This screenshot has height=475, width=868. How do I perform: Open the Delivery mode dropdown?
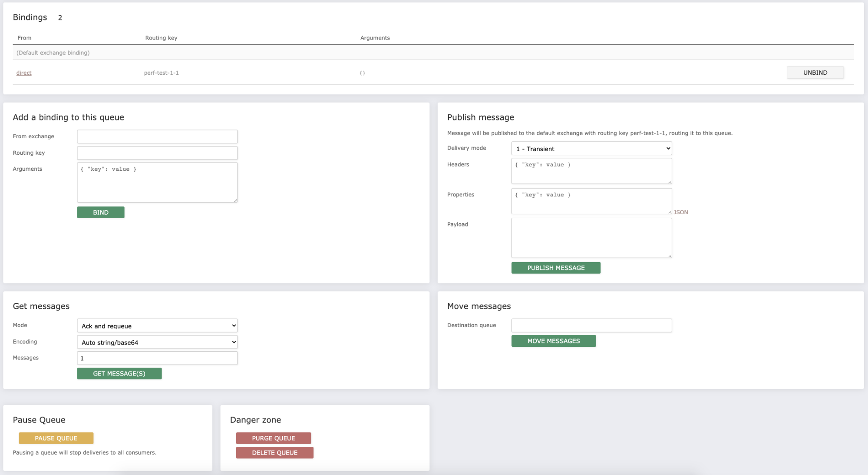click(591, 149)
